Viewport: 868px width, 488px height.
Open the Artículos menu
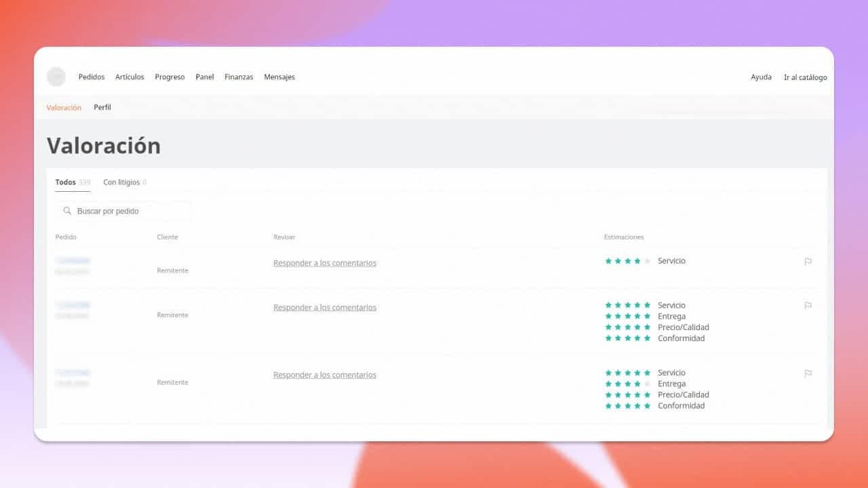[x=130, y=77]
